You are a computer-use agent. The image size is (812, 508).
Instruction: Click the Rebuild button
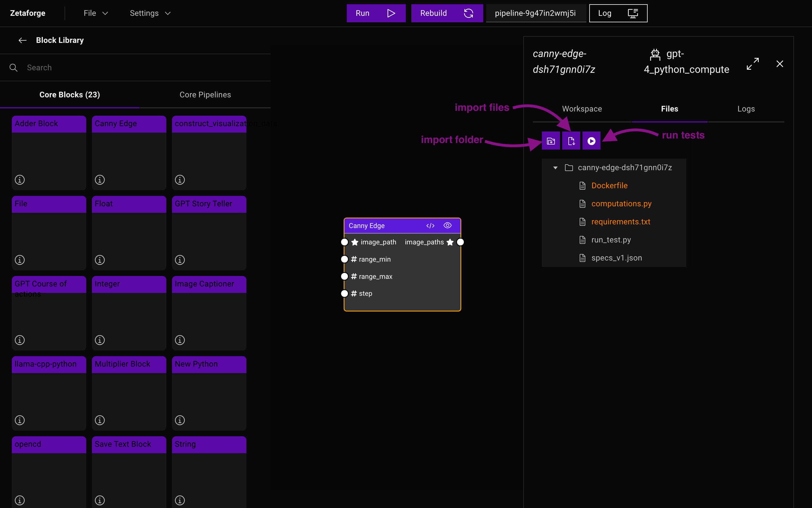click(x=447, y=13)
